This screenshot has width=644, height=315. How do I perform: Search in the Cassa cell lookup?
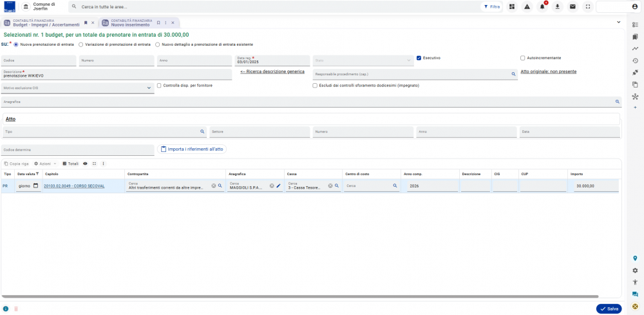click(336, 186)
